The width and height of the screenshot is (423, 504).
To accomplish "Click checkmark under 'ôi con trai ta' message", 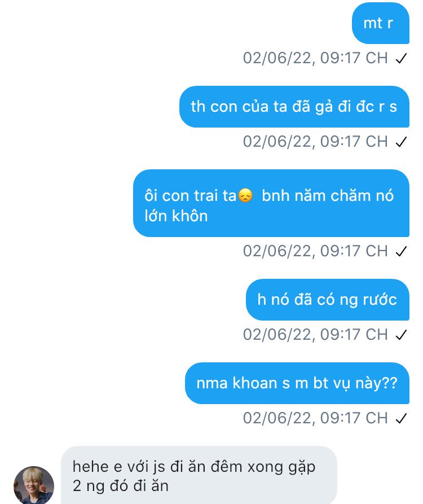I will [402, 251].
